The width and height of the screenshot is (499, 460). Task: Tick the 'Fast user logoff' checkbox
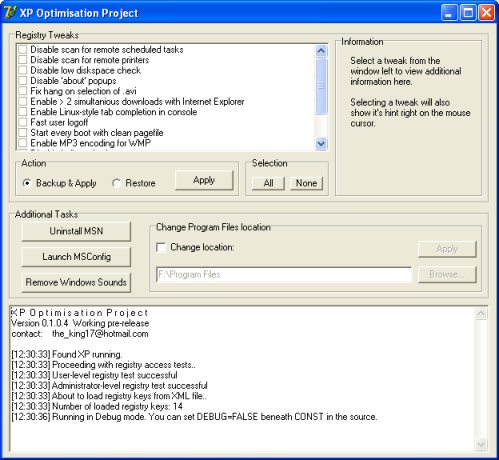pos(23,122)
